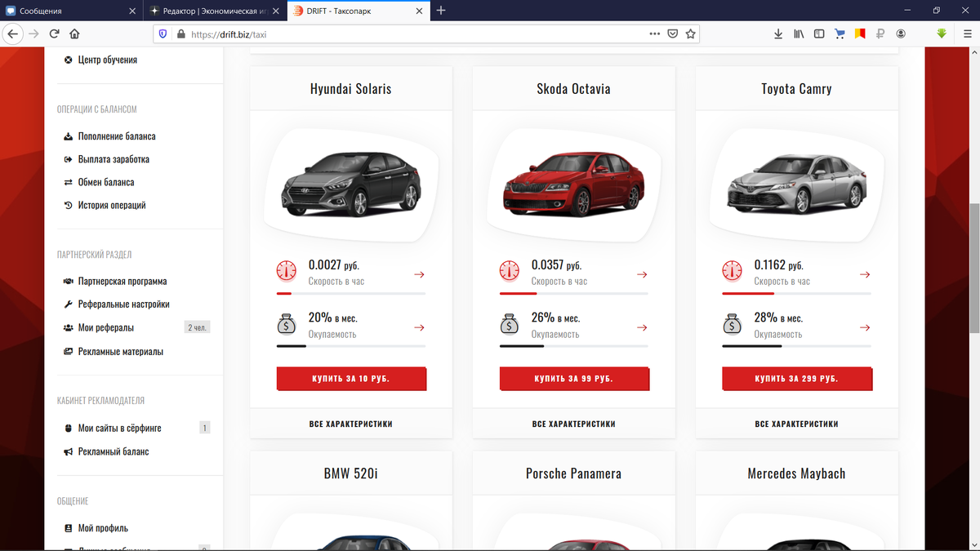Image resolution: width=980 pixels, height=551 pixels.
Task: Close the DRIFT - Таксопарк tab
Action: pos(418,11)
